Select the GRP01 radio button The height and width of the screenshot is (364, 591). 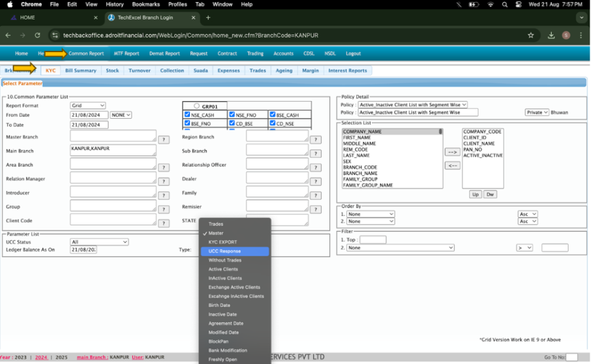(x=196, y=106)
